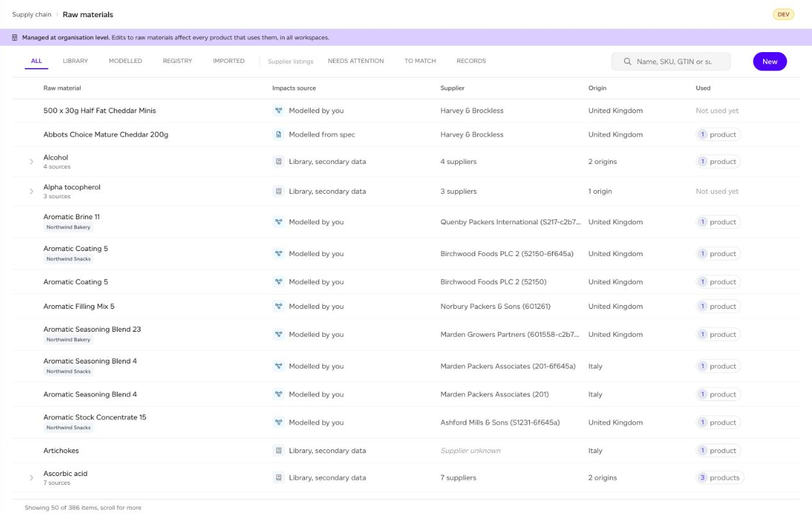Click the Raw material column header
Screen dimensions: 812x516
coord(62,88)
